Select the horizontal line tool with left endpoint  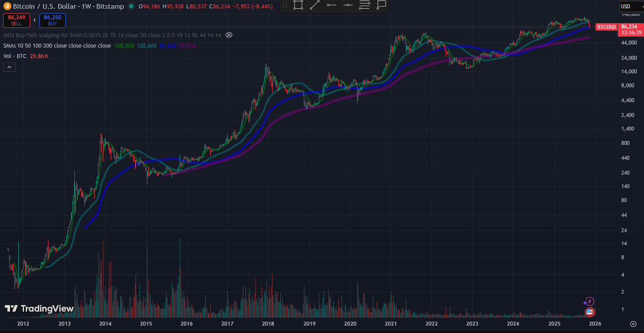331,5
